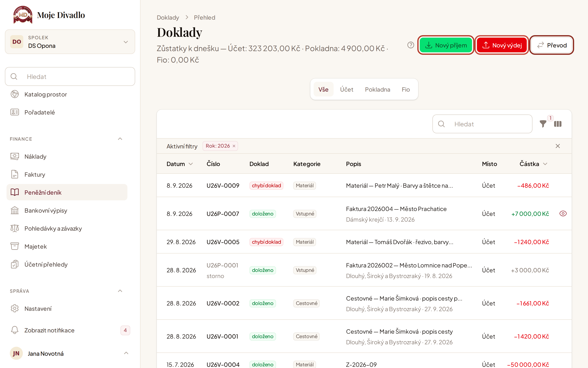
Task: Click the amount −50 000,00 Kč
Action: pos(528,364)
